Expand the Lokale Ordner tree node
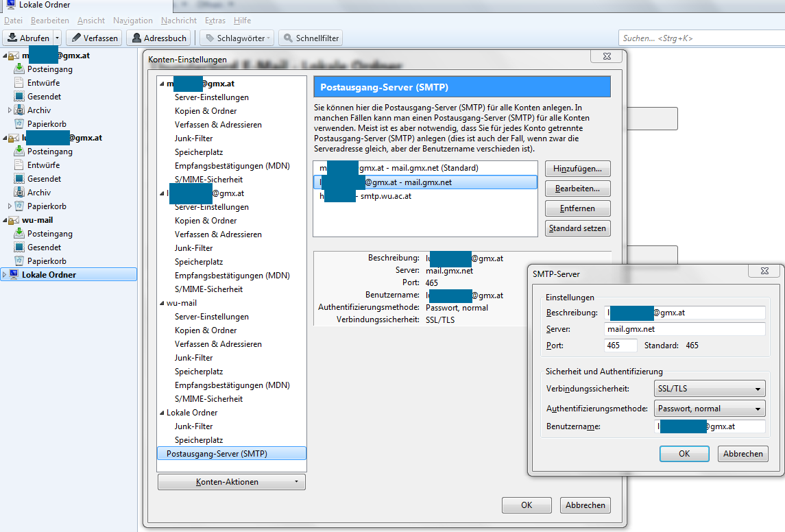 [x=5, y=275]
